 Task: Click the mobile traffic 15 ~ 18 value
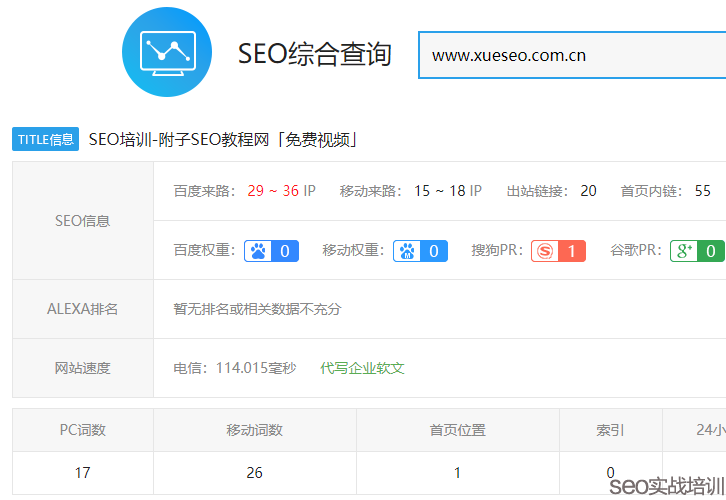(439, 190)
